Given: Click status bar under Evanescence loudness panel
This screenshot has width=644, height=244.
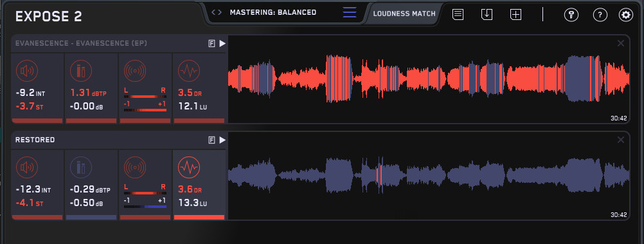Looking at the screenshot, I should (x=37, y=120).
